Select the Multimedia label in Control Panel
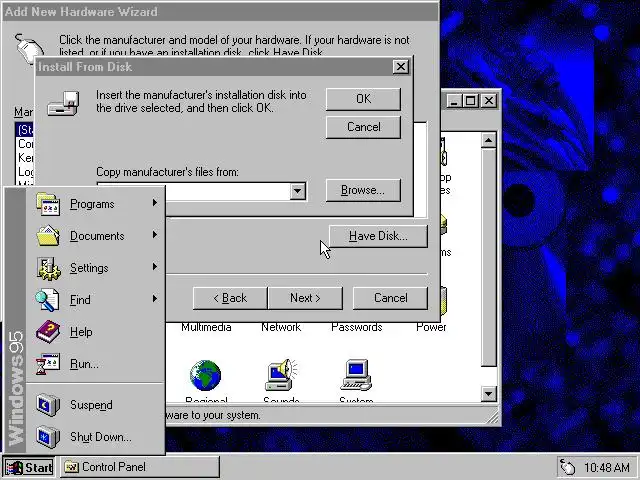The height and width of the screenshot is (480, 640). [206, 327]
